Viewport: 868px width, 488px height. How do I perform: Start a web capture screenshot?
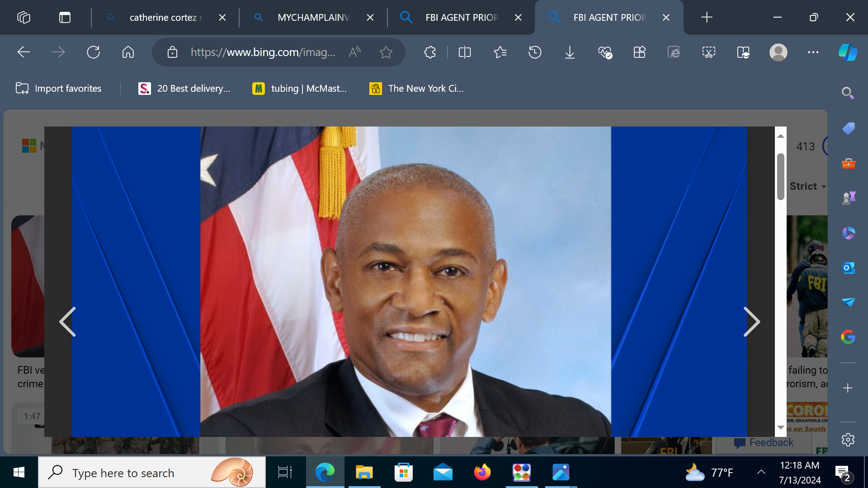[x=709, y=52]
